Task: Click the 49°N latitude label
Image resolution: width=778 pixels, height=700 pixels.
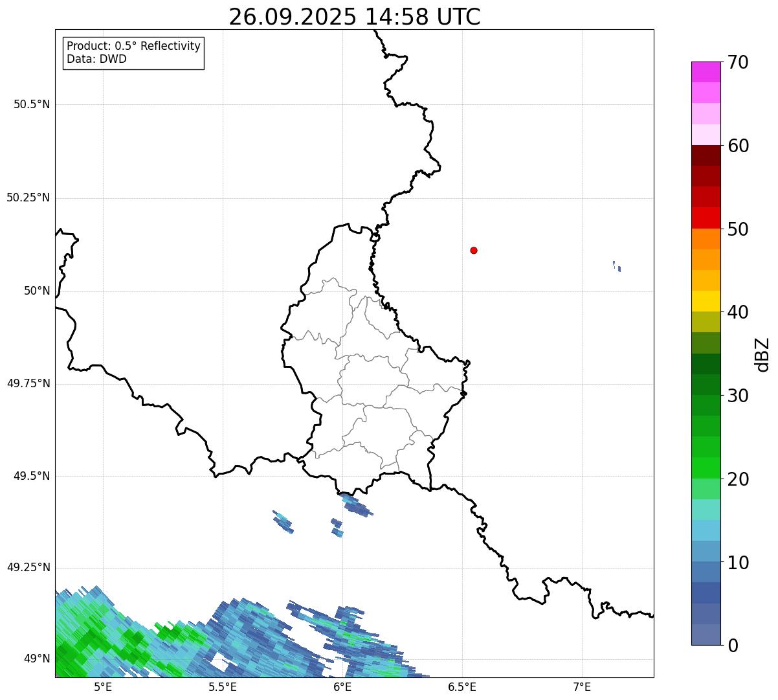Action: (x=37, y=659)
